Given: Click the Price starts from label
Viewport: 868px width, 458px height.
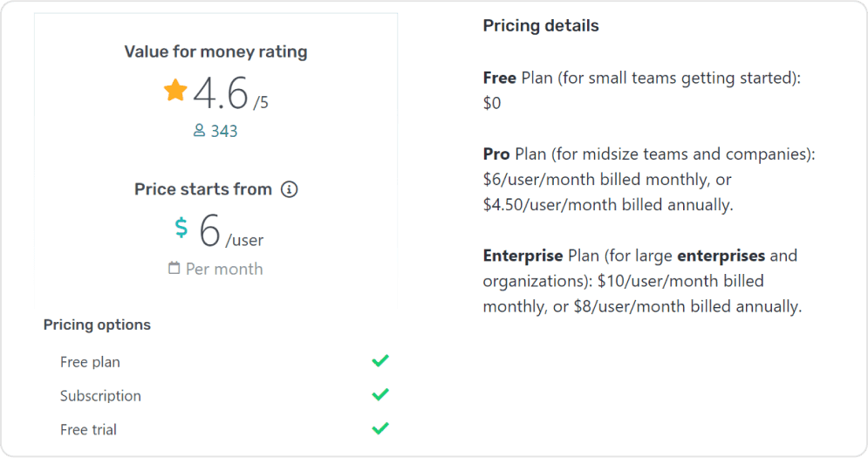Looking at the screenshot, I should [x=203, y=189].
